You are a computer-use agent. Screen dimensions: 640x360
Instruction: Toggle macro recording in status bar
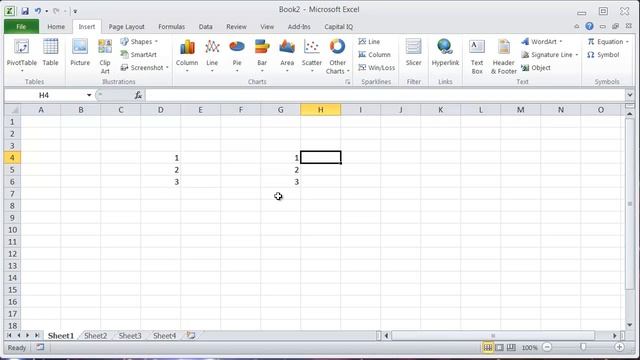point(40,347)
